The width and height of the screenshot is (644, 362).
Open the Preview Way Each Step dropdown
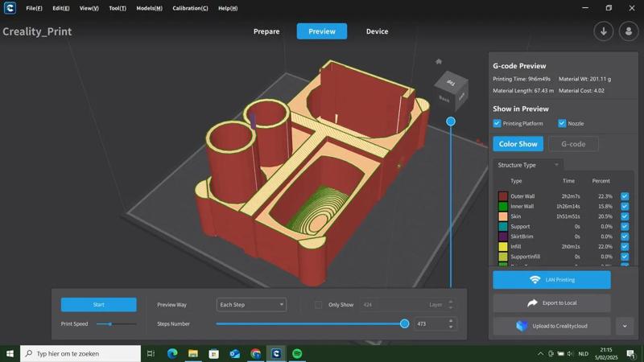point(251,305)
